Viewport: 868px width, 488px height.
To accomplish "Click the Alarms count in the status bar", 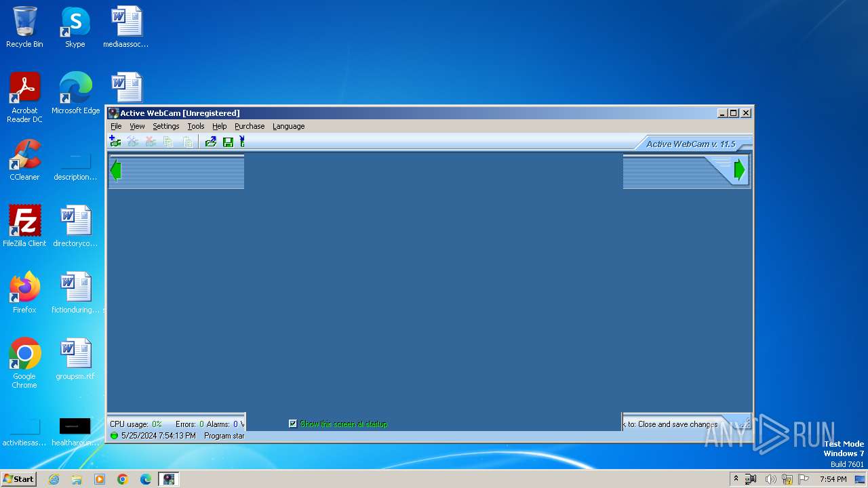I will [222, 424].
